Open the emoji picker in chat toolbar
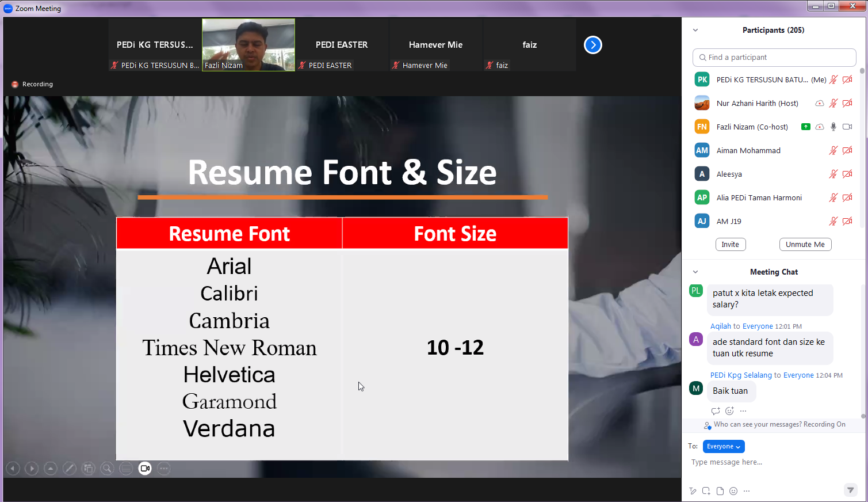Screen dimensions: 868x502 coord(733,491)
